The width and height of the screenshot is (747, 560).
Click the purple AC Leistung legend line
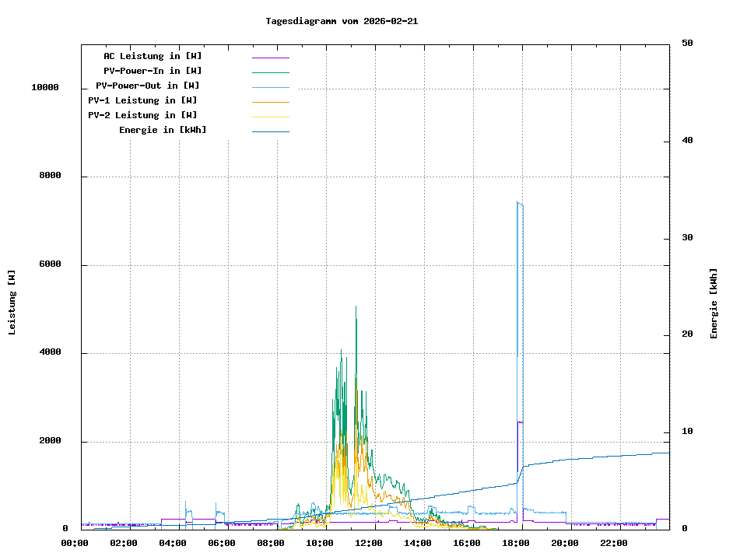click(x=270, y=58)
